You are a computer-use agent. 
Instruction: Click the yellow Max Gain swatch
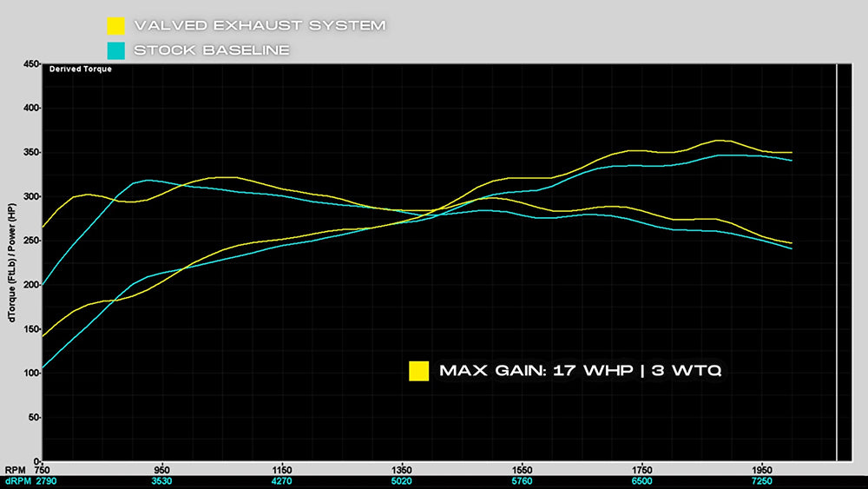click(x=419, y=371)
